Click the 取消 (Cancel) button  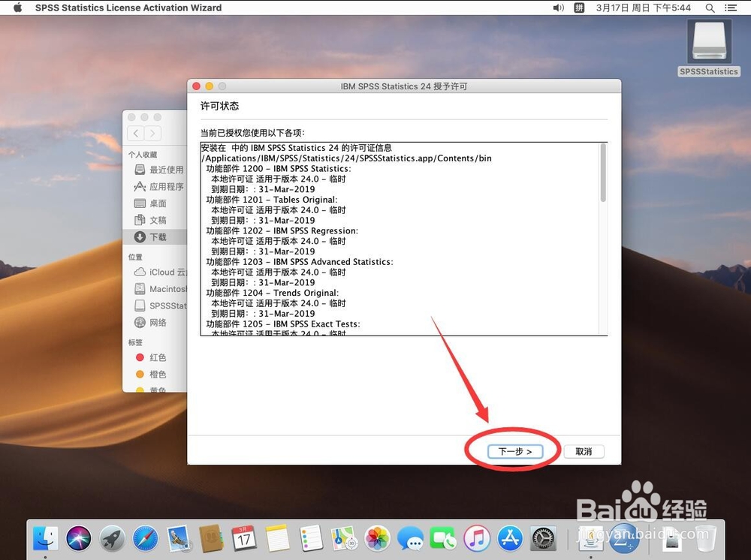(x=584, y=451)
